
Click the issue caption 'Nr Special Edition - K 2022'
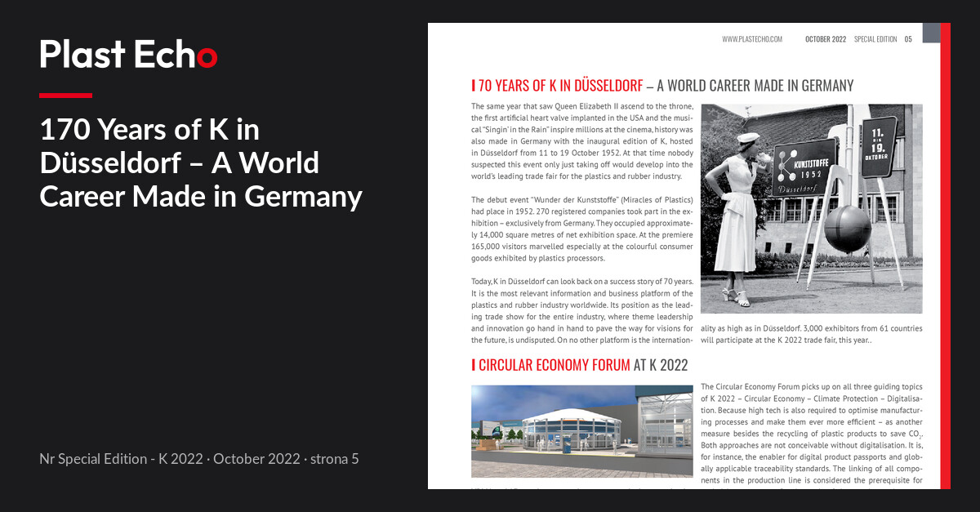pos(121,459)
